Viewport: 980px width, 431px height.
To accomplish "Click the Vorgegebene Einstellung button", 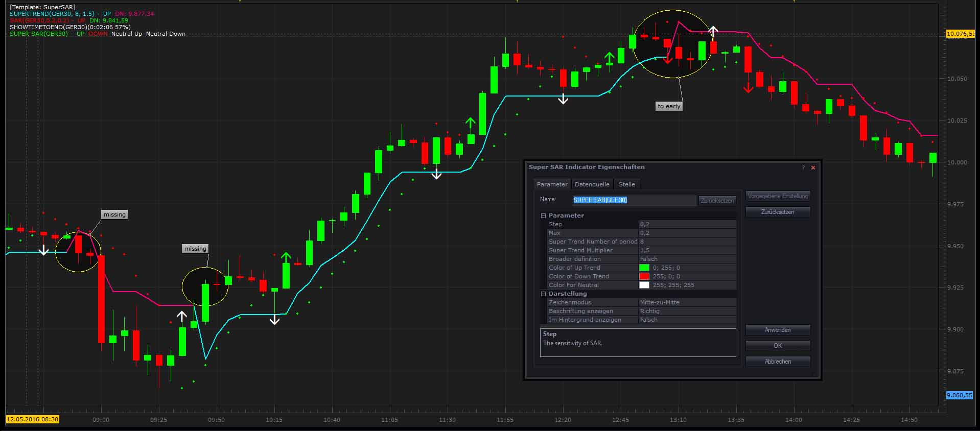I will click(778, 196).
